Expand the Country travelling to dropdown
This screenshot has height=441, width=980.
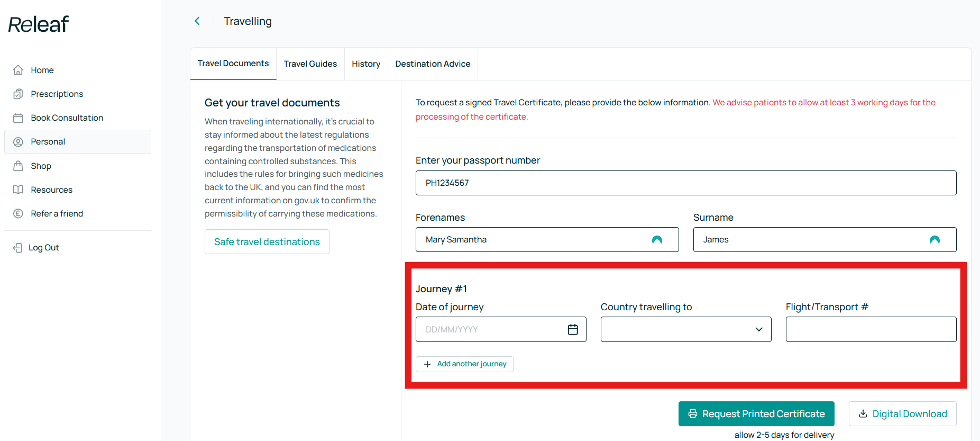pos(686,329)
